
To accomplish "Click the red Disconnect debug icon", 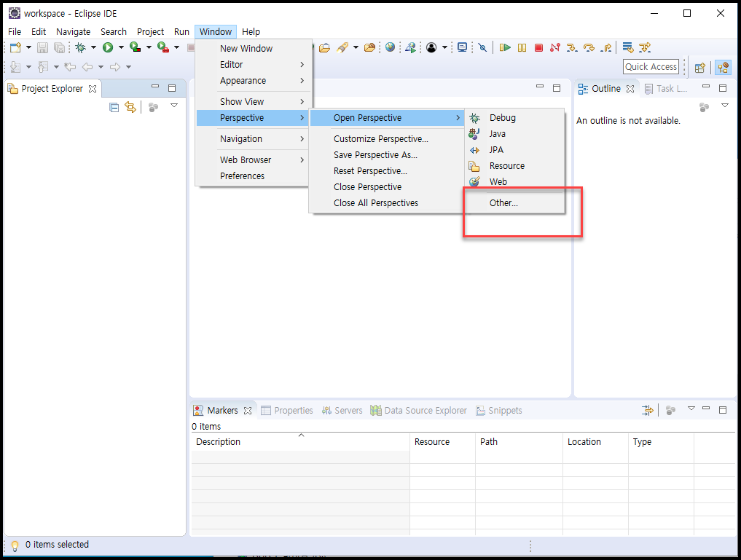I will (x=554, y=47).
